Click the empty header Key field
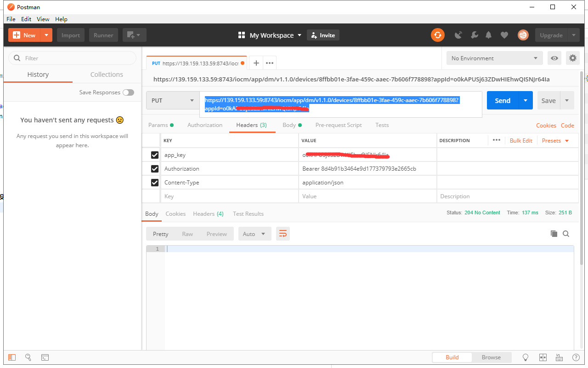Screen dimensions: 588x368 [230, 196]
